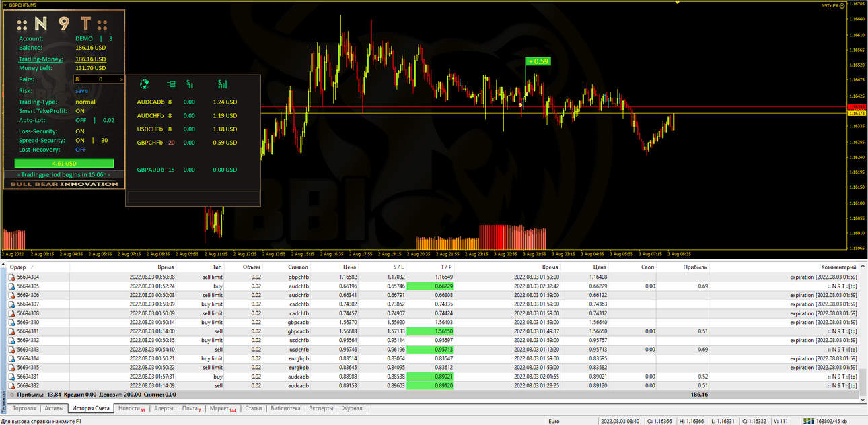
Task: Click the small dollar-bars icon
Action: coord(190,84)
